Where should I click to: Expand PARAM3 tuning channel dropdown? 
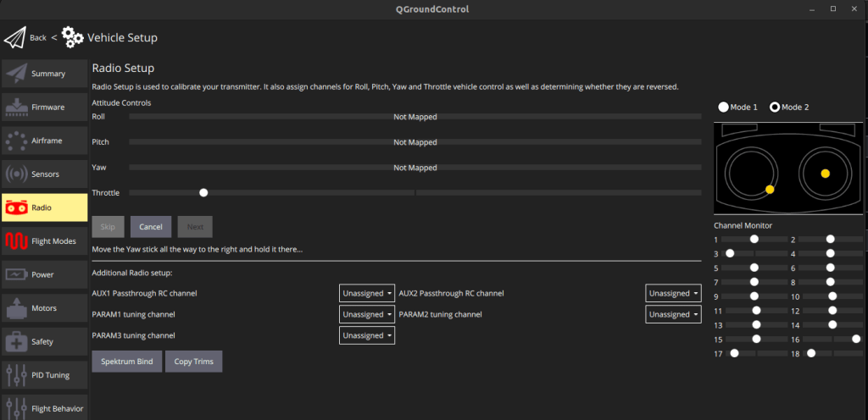coord(367,335)
